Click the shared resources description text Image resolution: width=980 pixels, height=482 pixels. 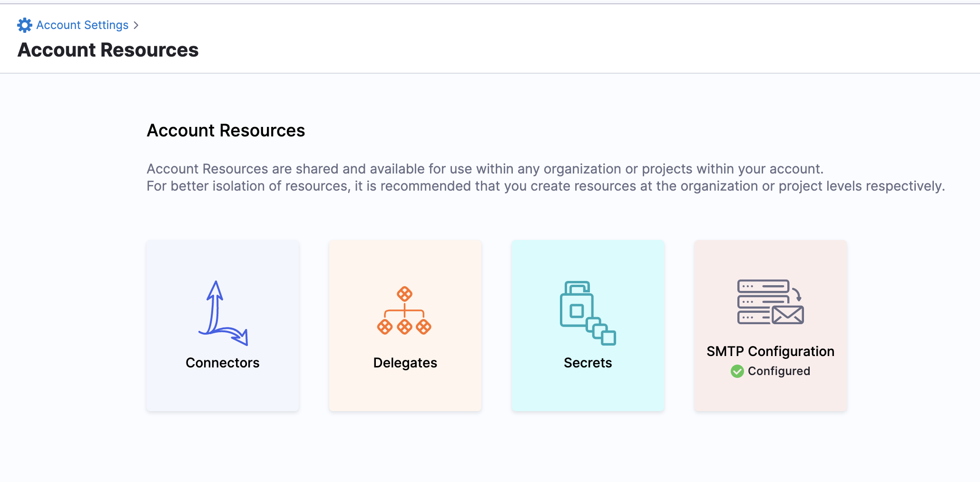coord(484,169)
